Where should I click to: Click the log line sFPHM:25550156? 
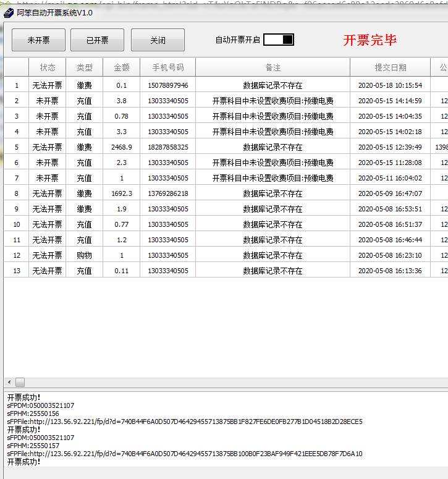pyautogui.click(x=33, y=413)
